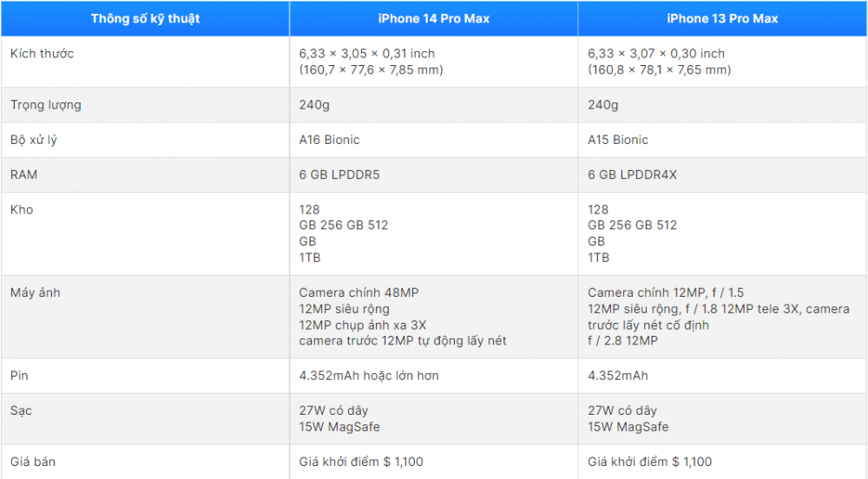Select the "Kích thước" row label
The height and width of the screenshot is (479, 868).
pos(42,53)
